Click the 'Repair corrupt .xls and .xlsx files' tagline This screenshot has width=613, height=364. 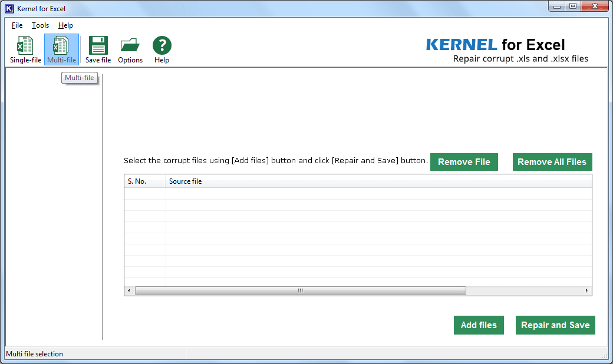click(520, 58)
